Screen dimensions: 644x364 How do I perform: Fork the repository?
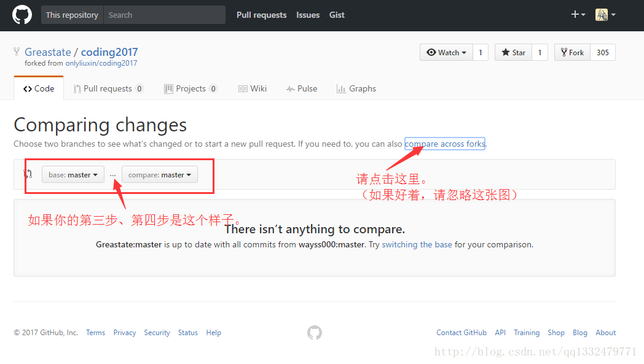click(x=572, y=53)
